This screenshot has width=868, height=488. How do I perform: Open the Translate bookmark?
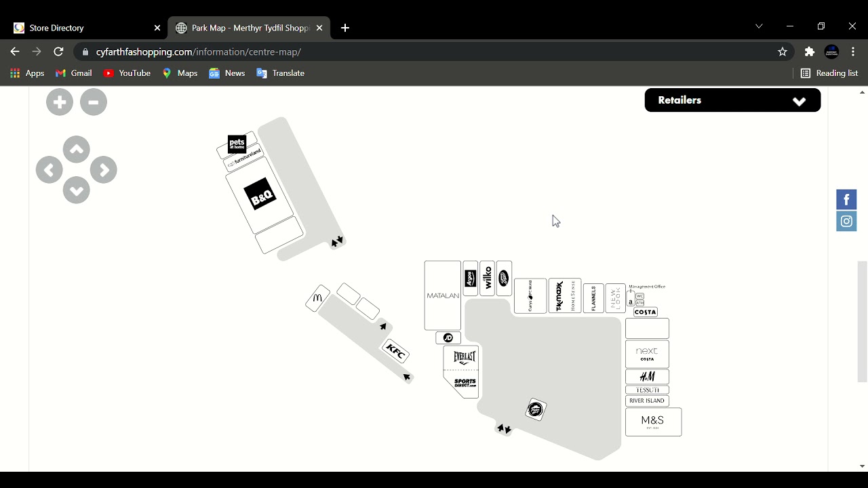(280, 73)
